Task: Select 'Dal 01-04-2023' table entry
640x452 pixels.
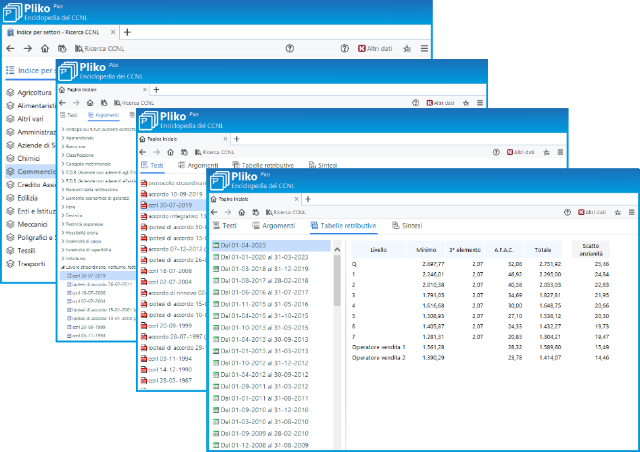Action: pos(271,245)
